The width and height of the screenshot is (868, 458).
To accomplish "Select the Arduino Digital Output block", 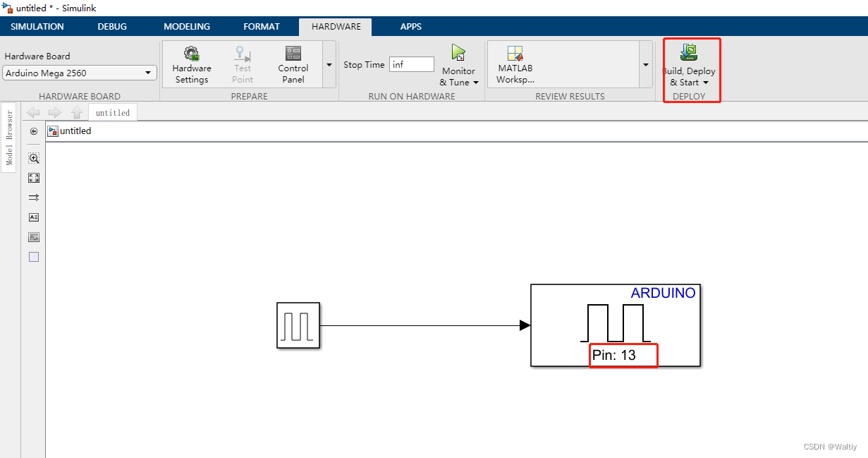I will (616, 325).
